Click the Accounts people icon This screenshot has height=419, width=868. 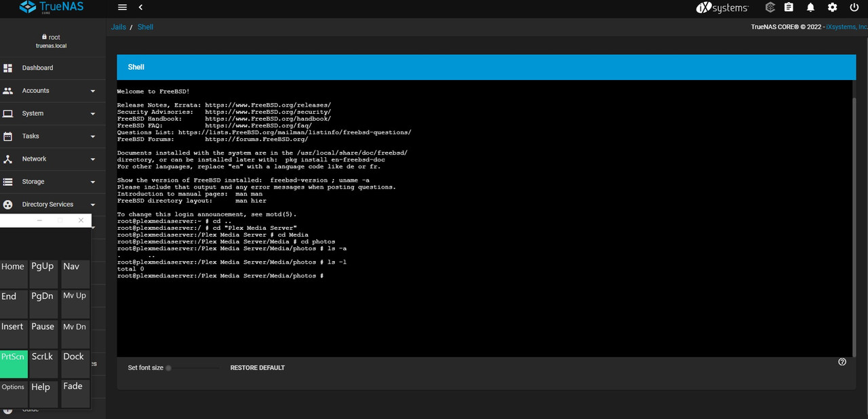coord(8,91)
